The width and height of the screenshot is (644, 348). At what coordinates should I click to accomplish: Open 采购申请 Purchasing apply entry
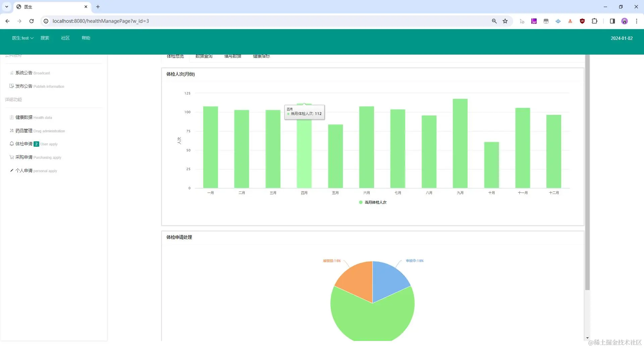[x=36, y=157]
